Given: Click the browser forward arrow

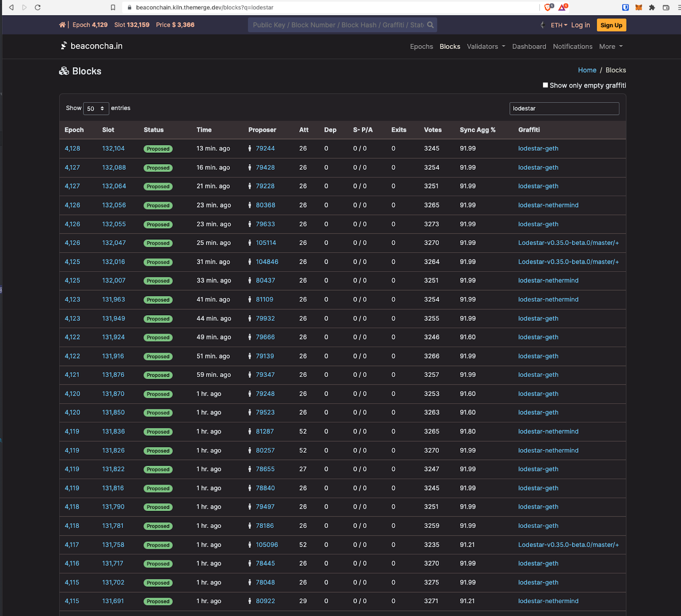Looking at the screenshot, I should coord(24,7).
